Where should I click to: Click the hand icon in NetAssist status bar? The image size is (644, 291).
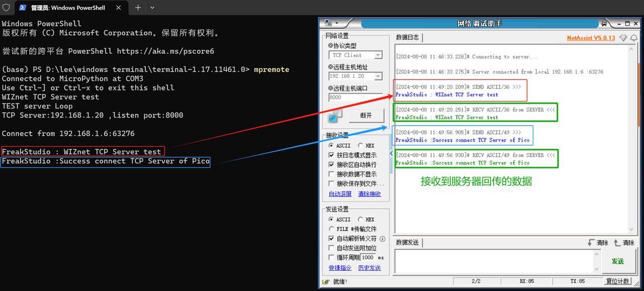coord(326,281)
